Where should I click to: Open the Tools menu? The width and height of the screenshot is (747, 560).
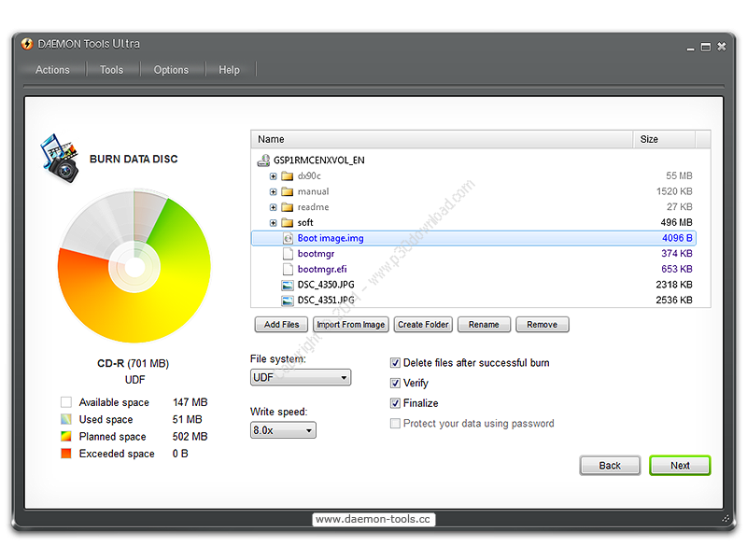coord(111,70)
